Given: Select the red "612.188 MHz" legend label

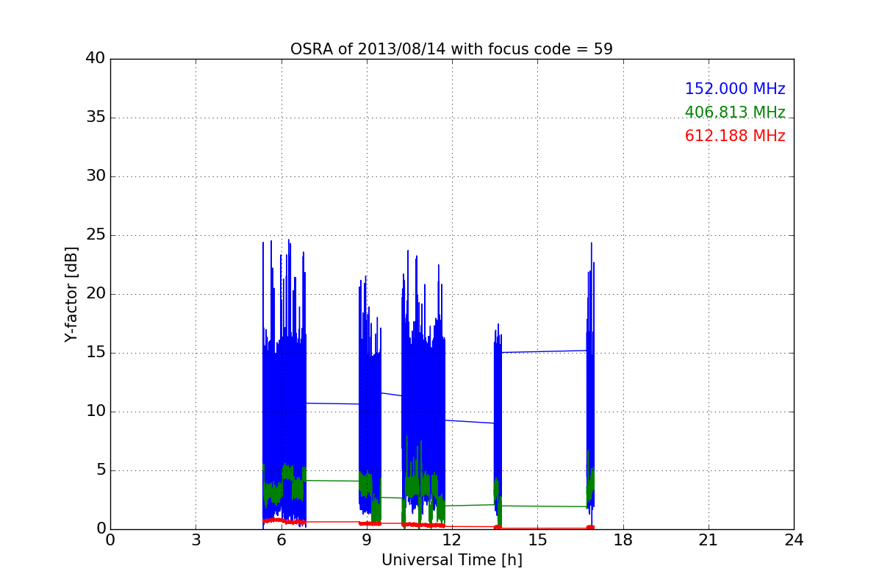Looking at the screenshot, I should pos(735,136).
